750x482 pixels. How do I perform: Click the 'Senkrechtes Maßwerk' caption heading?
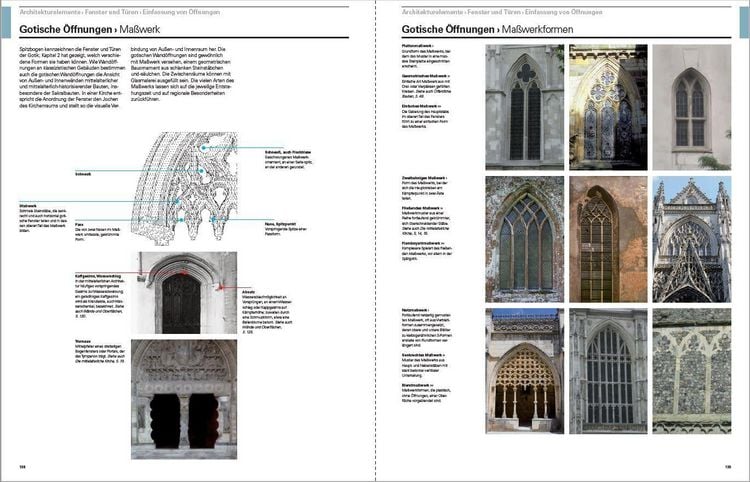[x=423, y=355]
